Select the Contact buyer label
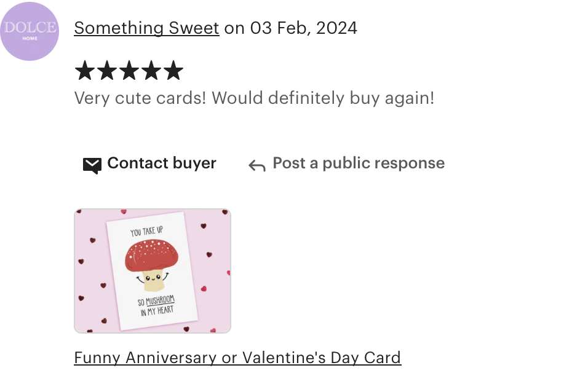Image resolution: width=572 pixels, height=392 pixels. [162, 163]
